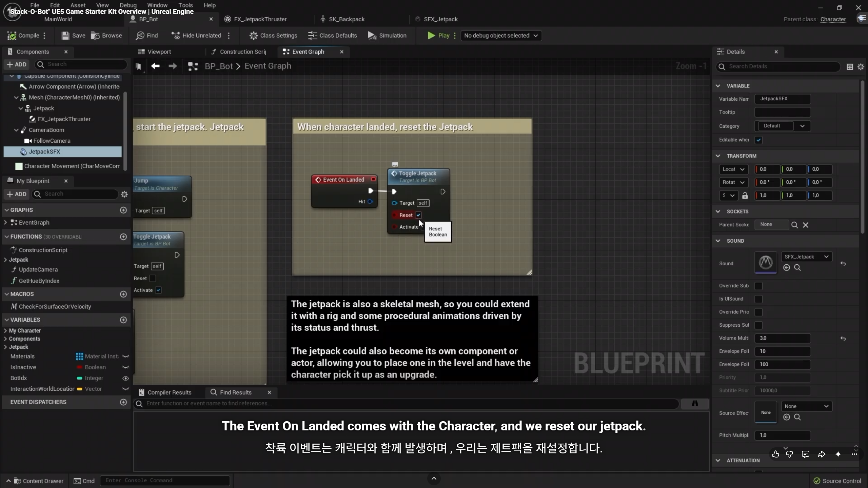Toggle BotIdx variable visibility eye
Image resolution: width=868 pixels, height=488 pixels.
(125, 378)
